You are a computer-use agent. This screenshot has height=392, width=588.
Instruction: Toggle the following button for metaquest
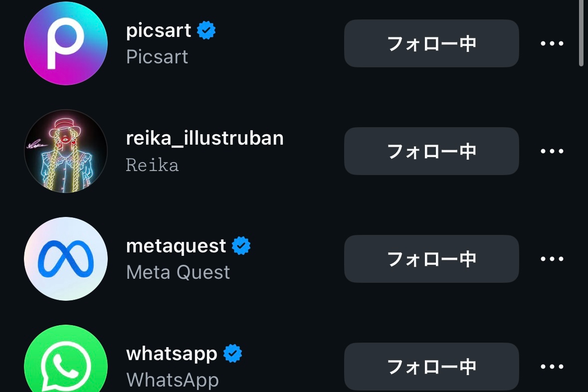pos(431,259)
